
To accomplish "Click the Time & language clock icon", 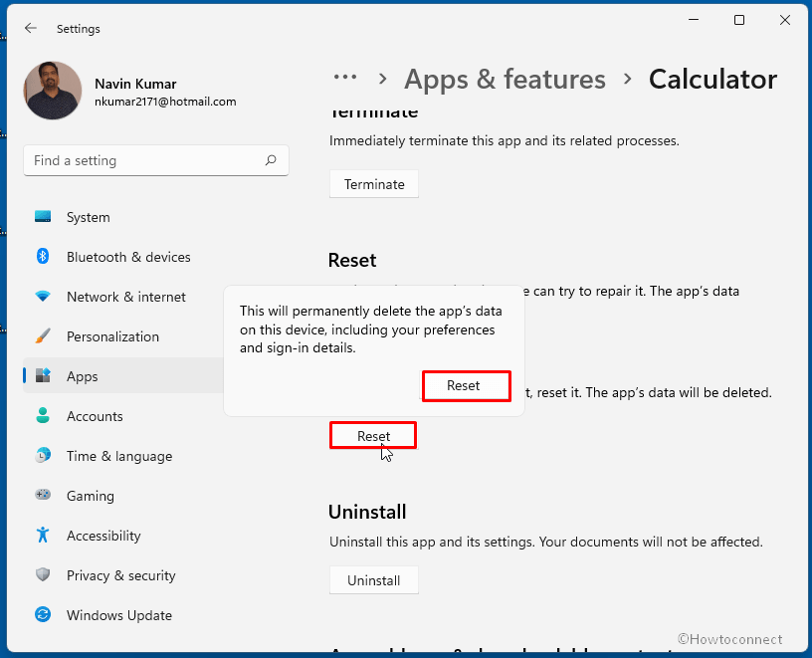I will pos(43,455).
